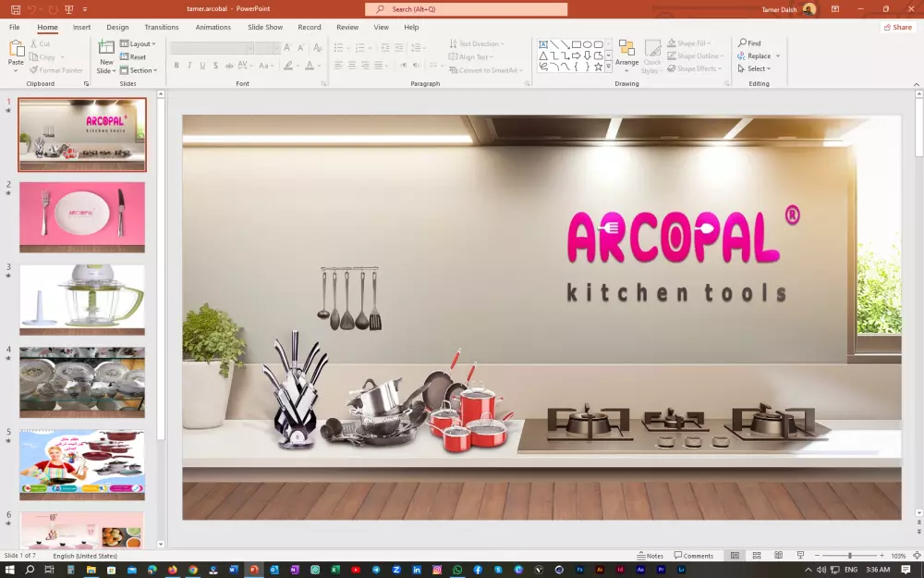Start Slide Show from status bar
The width and height of the screenshot is (924, 578).
click(799, 555)
